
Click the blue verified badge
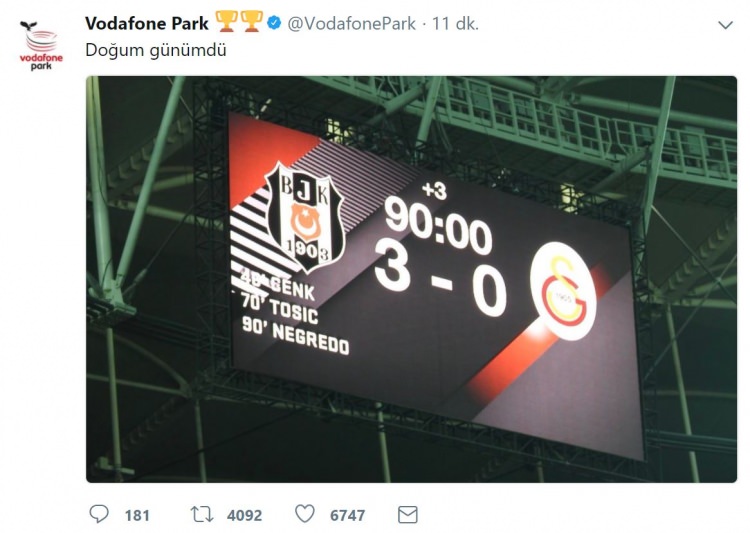[x=274, y=23]
